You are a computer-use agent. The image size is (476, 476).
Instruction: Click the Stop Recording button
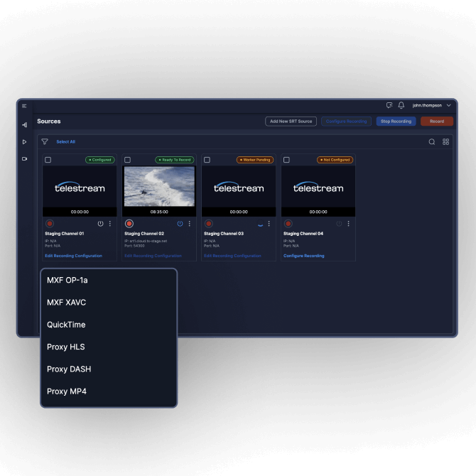point(396,121)
